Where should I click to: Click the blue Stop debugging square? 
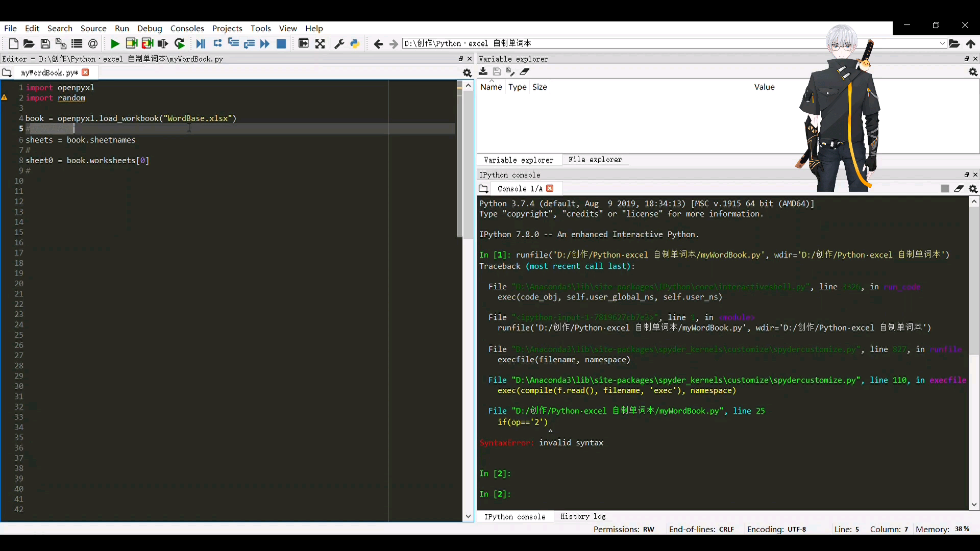[281, 44]
